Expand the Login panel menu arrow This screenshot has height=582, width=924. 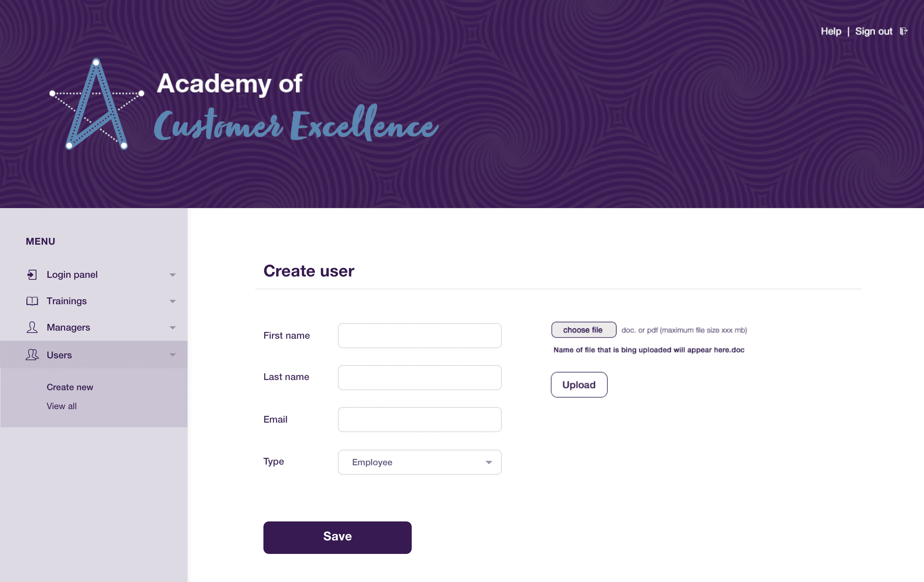(173, 275)
